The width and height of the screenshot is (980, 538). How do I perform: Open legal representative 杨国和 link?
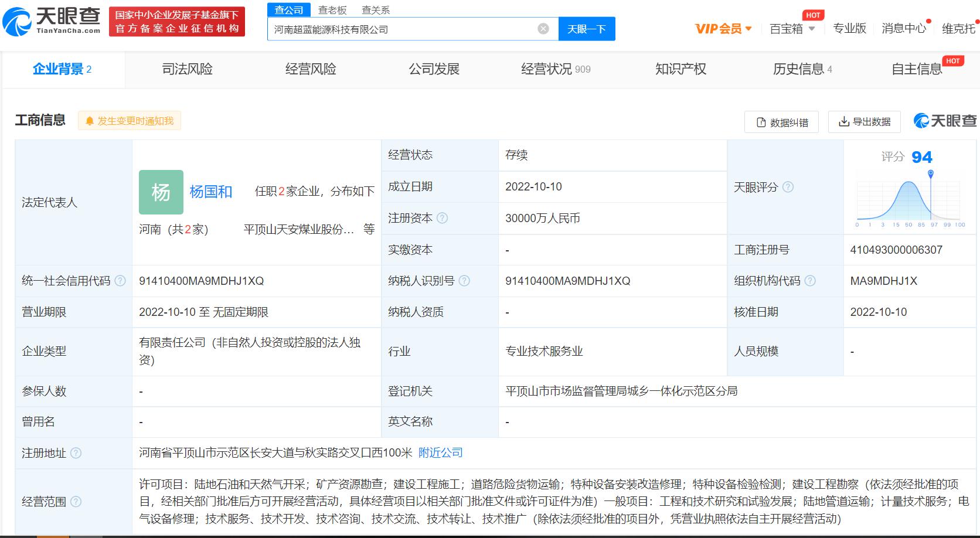tap(211, 192)
